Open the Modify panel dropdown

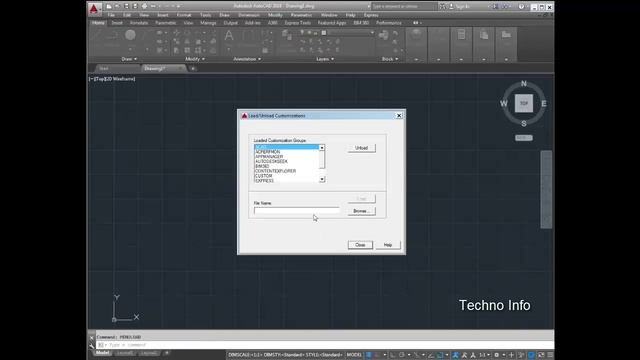[x=195, y=59]
